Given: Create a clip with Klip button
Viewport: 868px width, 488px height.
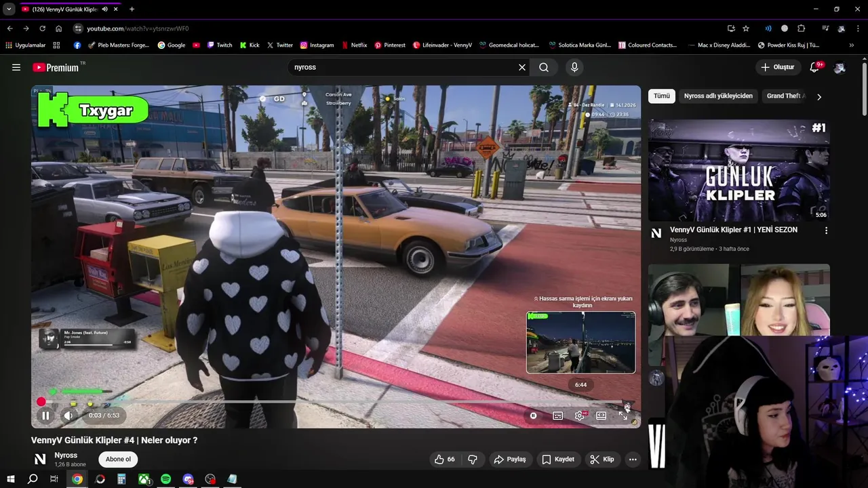Looking at the screenshot, I should (x=602, y=459).
